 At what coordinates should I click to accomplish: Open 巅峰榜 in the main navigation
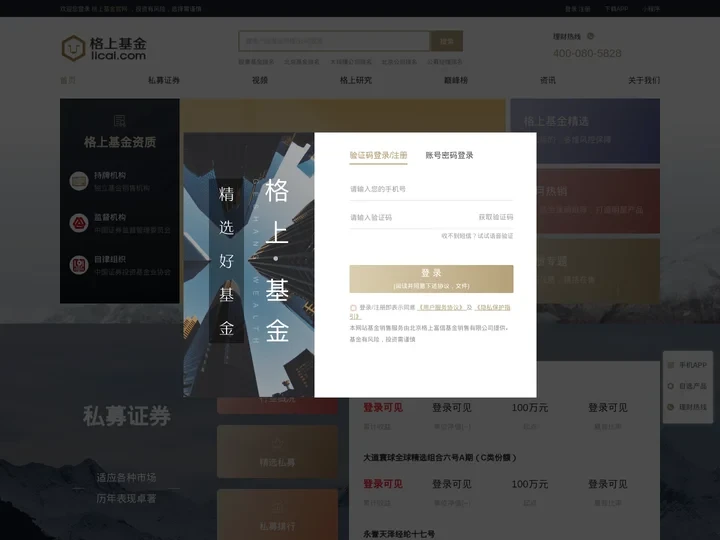point(456,80)
